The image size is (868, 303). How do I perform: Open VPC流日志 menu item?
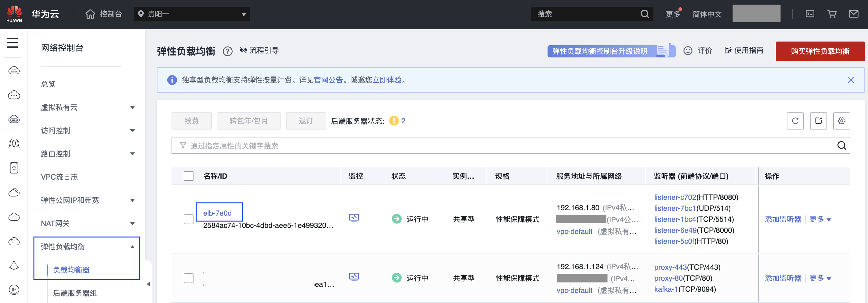(x=59, y=177)
